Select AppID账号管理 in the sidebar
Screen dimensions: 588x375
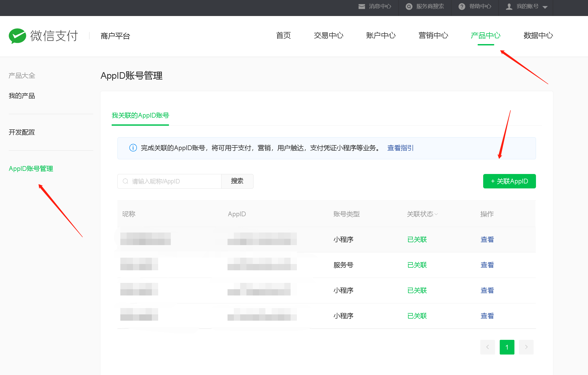[x=31, y=169]
